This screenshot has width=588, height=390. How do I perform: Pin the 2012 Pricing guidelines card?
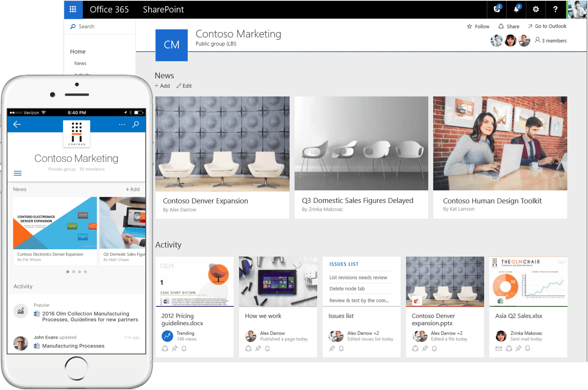tap(175, 349)
